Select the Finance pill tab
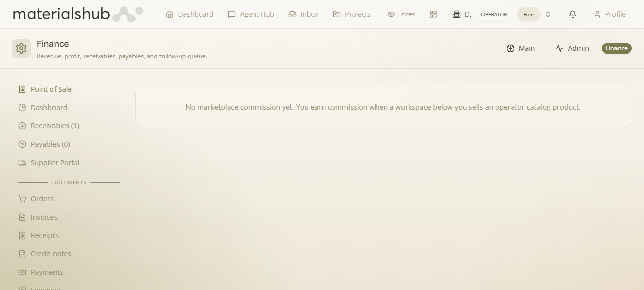Screen dimensions: 644x290 pyautogui.click(x=616, y=48)
